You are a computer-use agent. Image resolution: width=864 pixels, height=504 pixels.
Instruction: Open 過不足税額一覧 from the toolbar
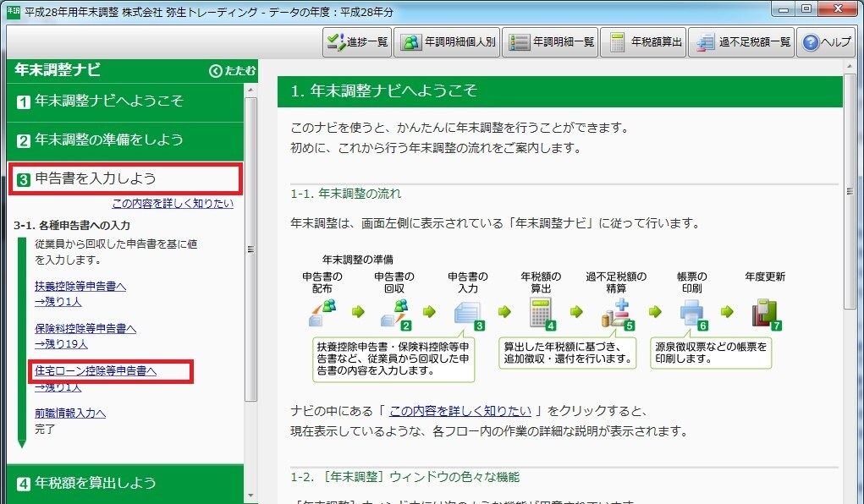point(741,42)
